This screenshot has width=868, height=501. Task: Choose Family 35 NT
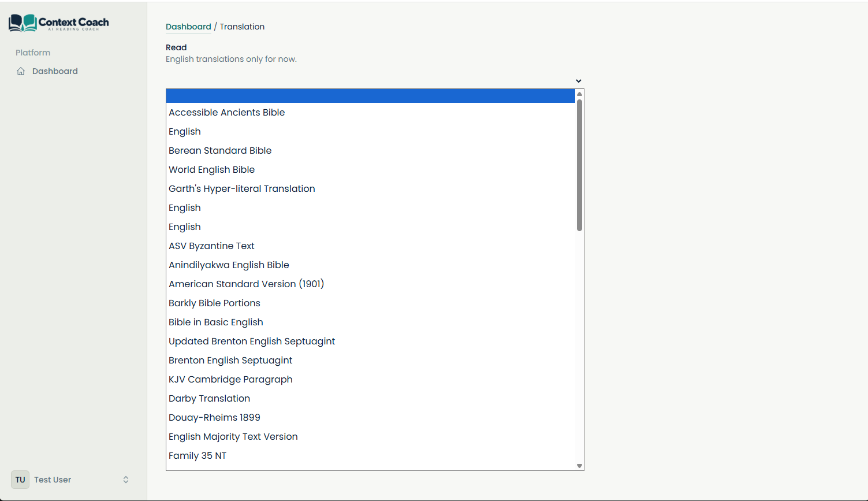370,456
